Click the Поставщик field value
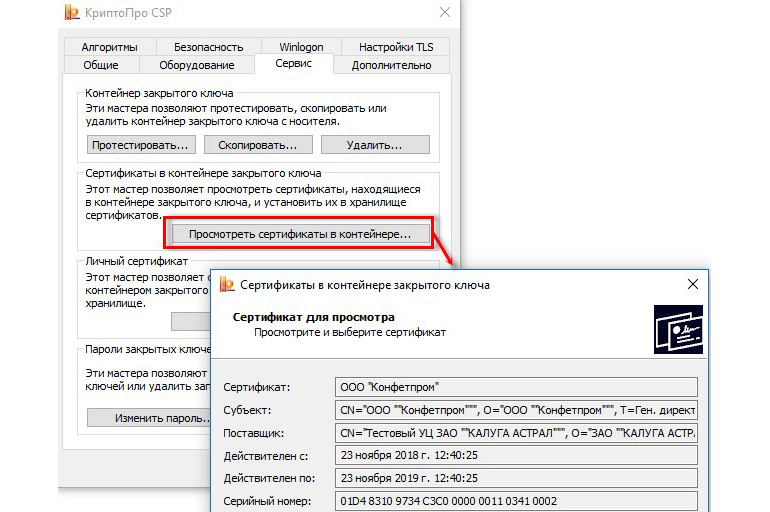 coord(516,433)
